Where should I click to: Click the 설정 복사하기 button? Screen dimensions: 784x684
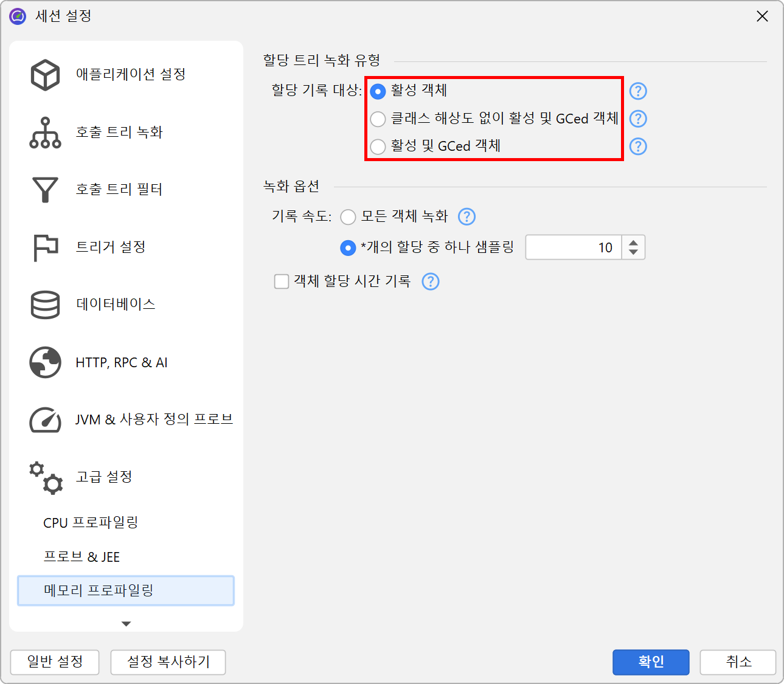click(168, 662)
